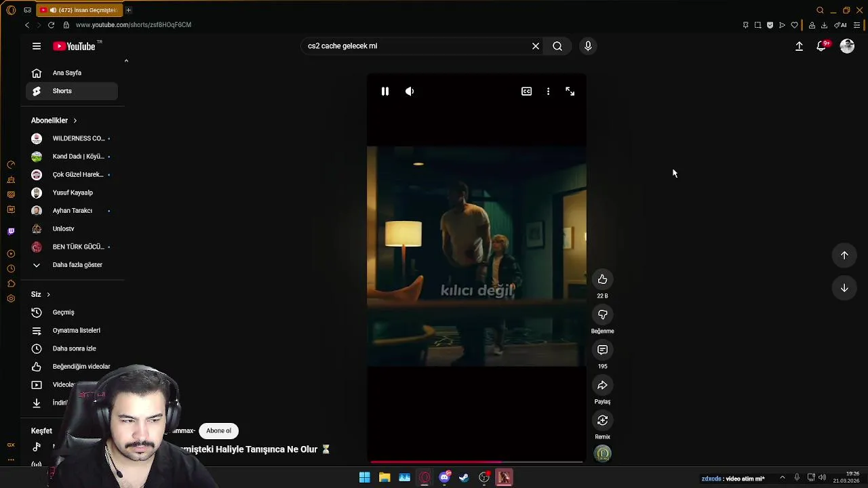Image resolution: width=868 pixels, height=488 pixels.
Task: Open Oynatma listeleri
Action: (72, 330)
